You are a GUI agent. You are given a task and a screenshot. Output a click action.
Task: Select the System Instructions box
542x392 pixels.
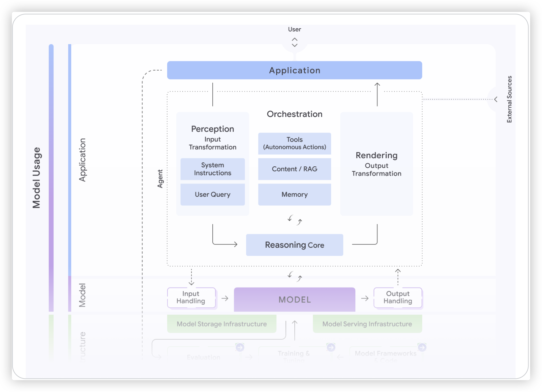click(x=213, y=169)
